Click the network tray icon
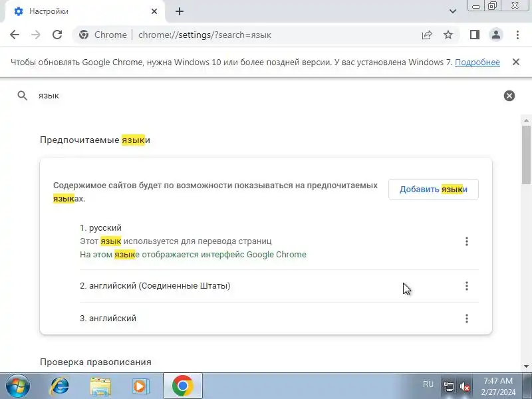The width and height of the screenshot is (532, 399). click(448, 386)
